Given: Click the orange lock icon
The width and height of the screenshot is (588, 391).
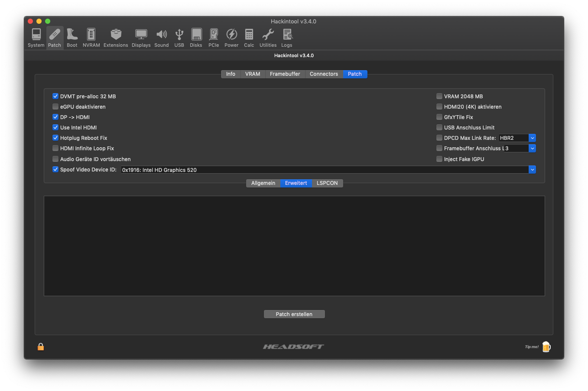Looking at the screenshot, I should tap(41, 346).
